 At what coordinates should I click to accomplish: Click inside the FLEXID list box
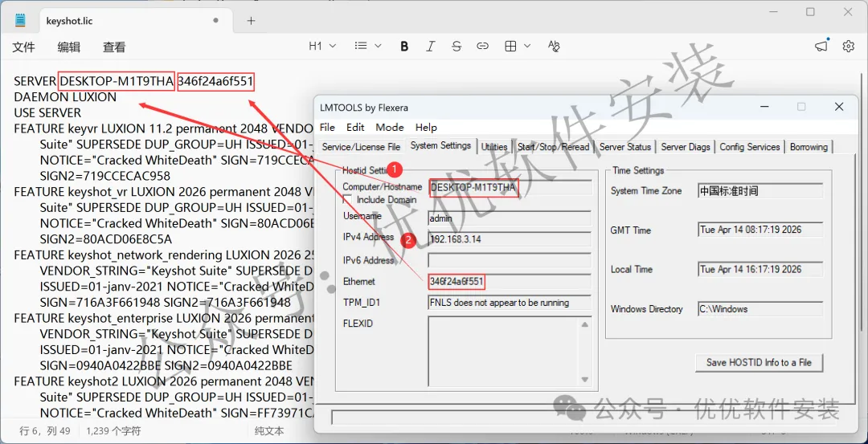502,352
